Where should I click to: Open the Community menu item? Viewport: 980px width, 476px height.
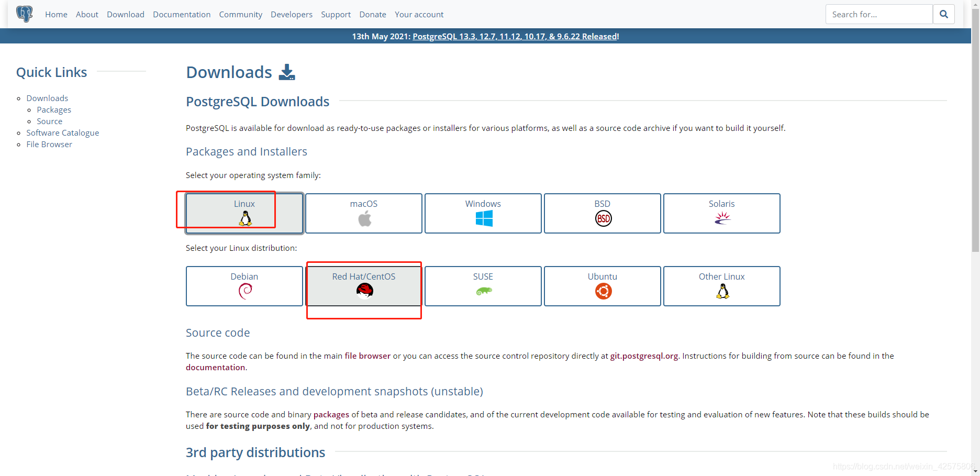[241, 14]
